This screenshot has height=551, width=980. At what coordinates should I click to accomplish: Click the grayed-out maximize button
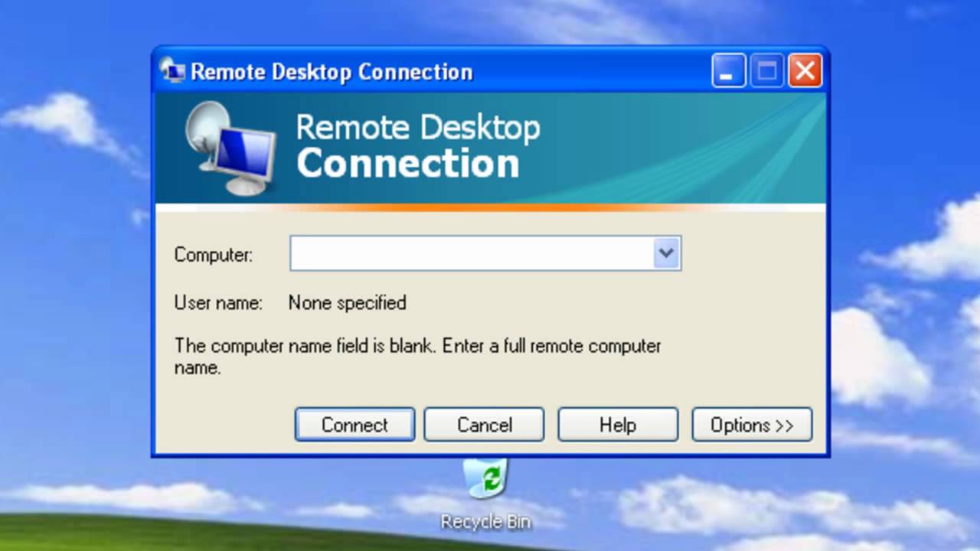[x=766, y=71]
